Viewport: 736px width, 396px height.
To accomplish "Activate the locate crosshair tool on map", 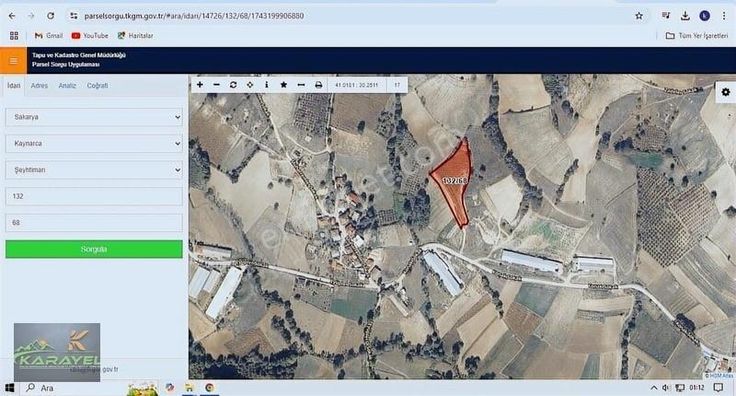I will [x=250, y=85].
